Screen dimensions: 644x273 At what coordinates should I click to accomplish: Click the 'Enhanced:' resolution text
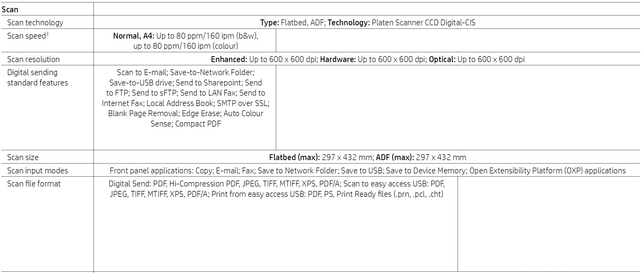click(229, 59)
